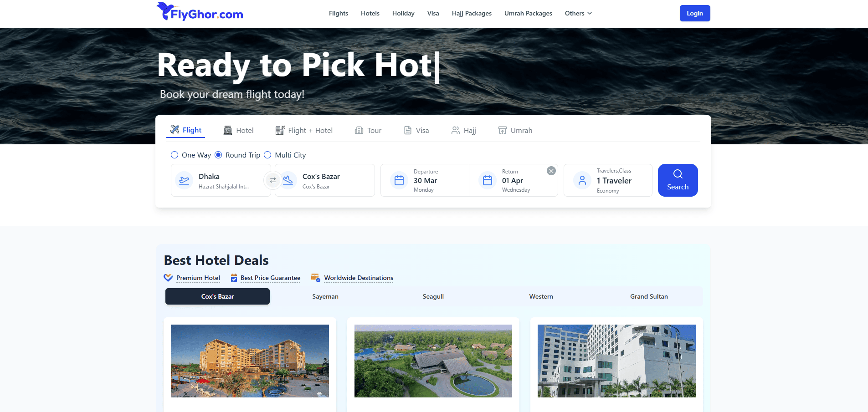Switch to the Umrah search tab
868x412 pixels.
click(x=515, y=130)
